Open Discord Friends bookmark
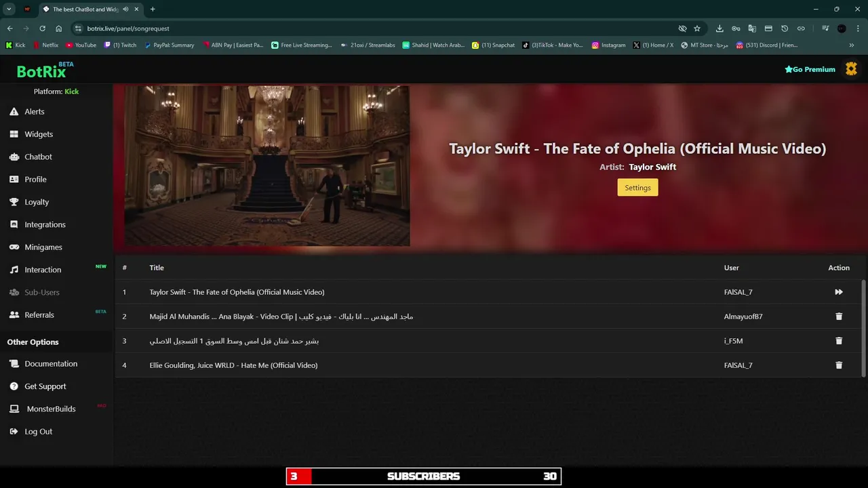This screenshot has width=868, height=488. click(766, 45)
